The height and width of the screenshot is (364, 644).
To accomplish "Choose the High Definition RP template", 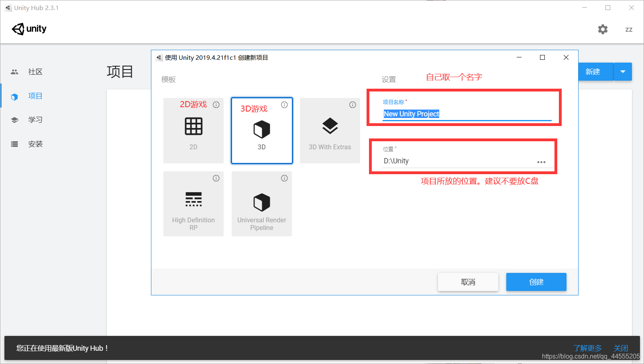I will point(194,204).
